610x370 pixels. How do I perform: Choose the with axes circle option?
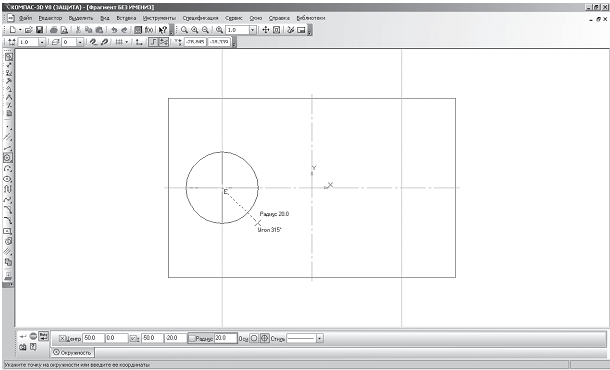[x=265, y=338]
